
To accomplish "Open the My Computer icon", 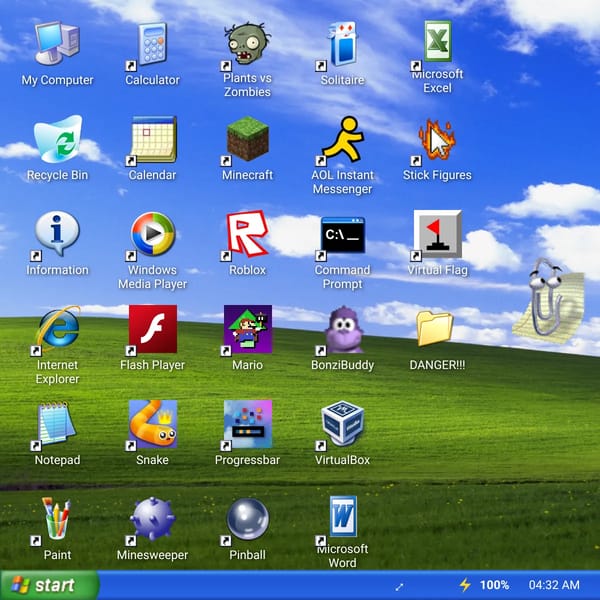I will 57,43.
